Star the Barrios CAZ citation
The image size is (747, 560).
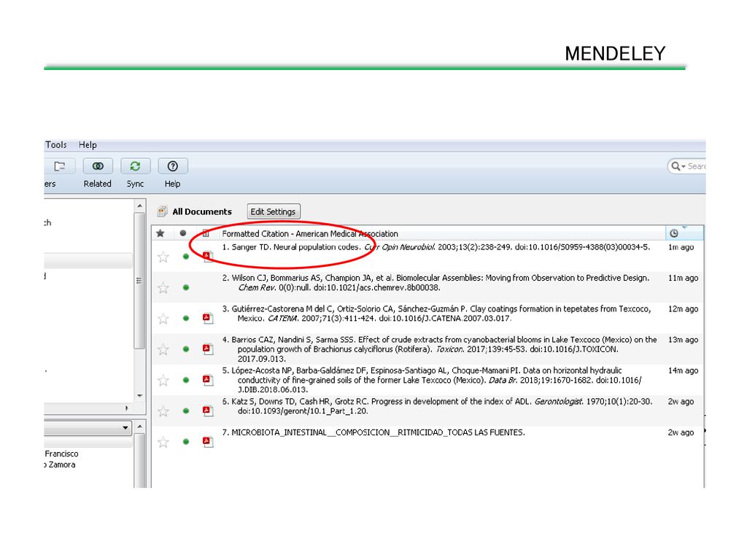click(x=163, y=349)
